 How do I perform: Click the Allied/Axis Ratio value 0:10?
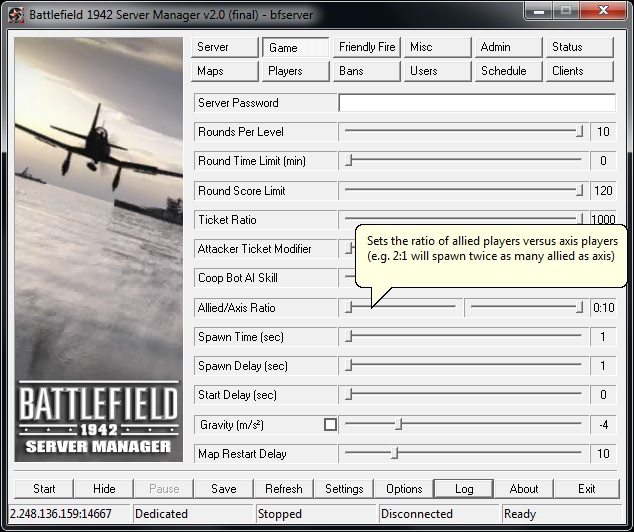(603, 308)
